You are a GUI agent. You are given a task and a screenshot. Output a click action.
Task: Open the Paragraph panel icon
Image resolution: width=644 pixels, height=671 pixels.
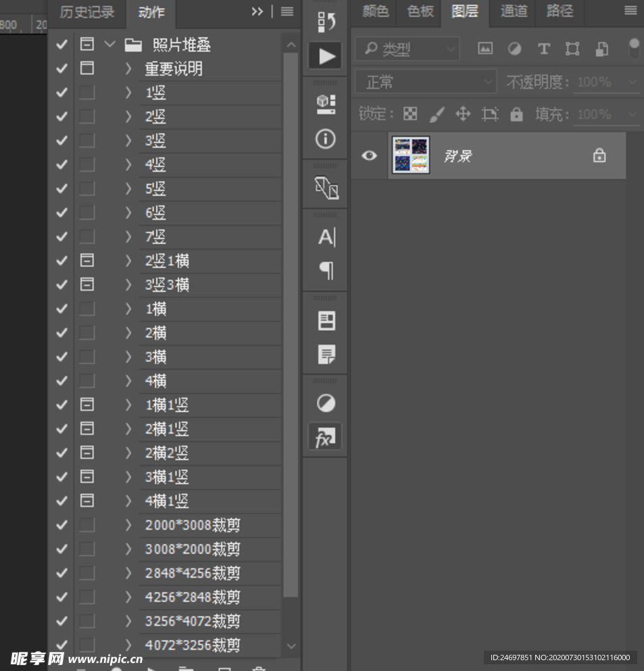coord(326,271)
